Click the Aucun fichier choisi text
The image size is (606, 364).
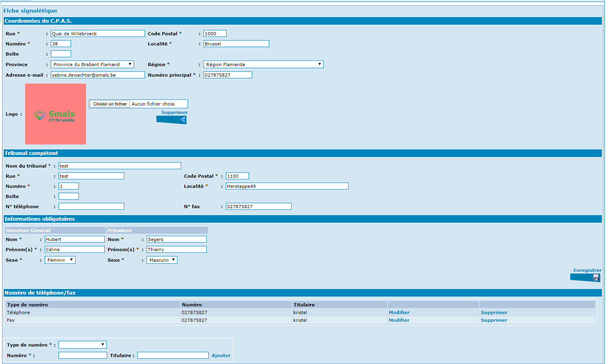coord(153,104)
